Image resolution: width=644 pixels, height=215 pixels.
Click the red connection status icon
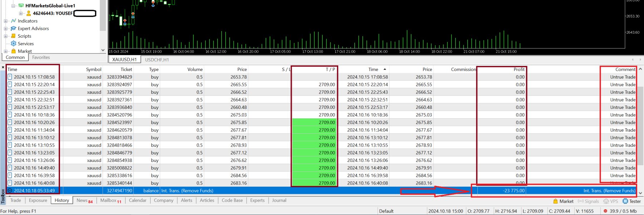tap(605, 211)
